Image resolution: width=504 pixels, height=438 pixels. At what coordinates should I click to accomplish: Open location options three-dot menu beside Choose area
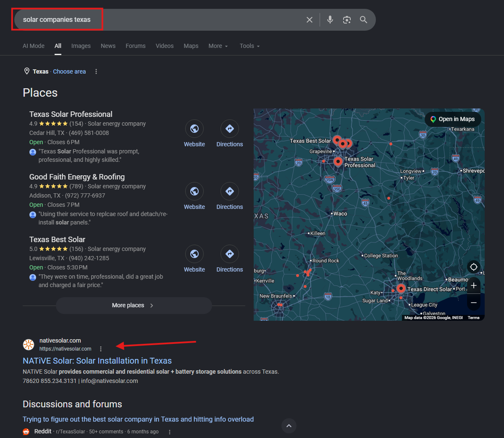tap(96, 71)
